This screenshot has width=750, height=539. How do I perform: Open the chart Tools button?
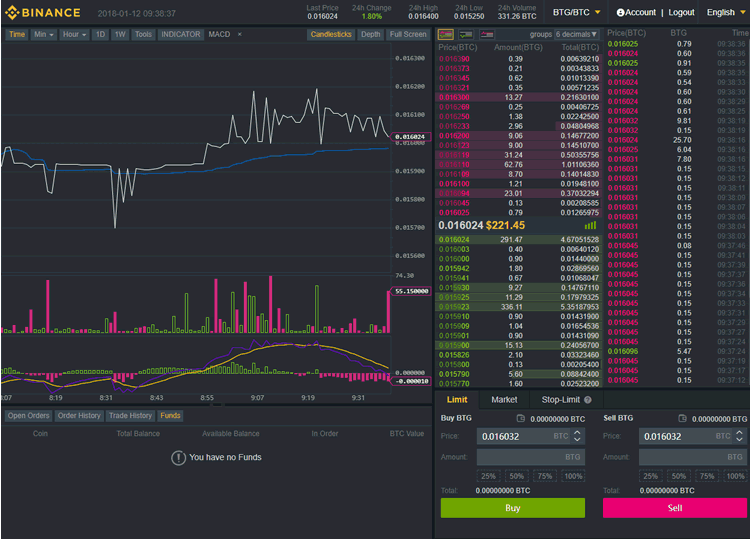[143, 34]
